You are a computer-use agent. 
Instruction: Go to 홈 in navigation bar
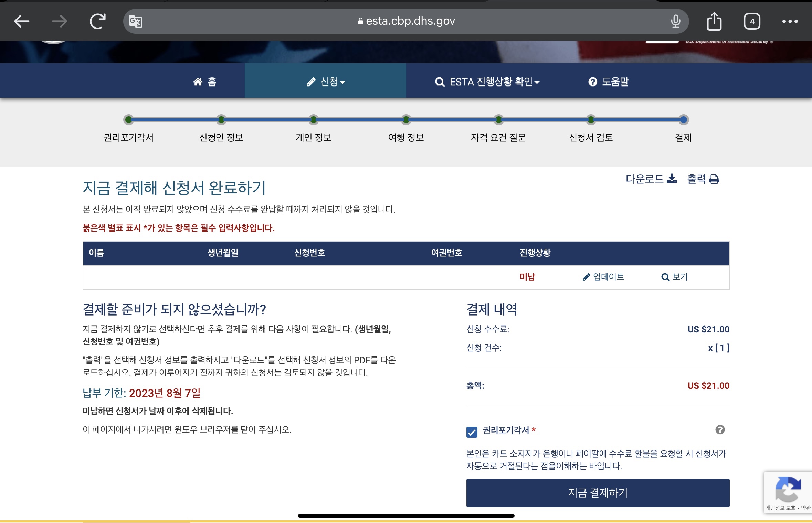(x=205, y=82)
